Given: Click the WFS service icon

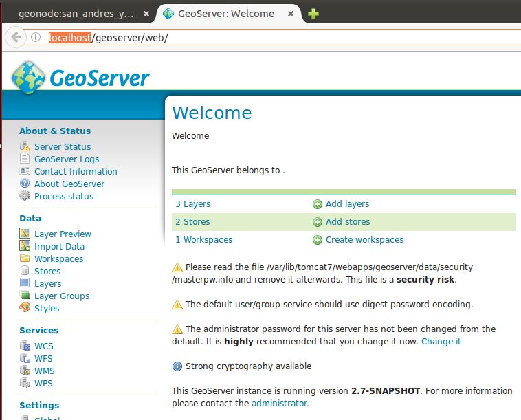Looking at the screenshot, I should [x=25, y=358].
